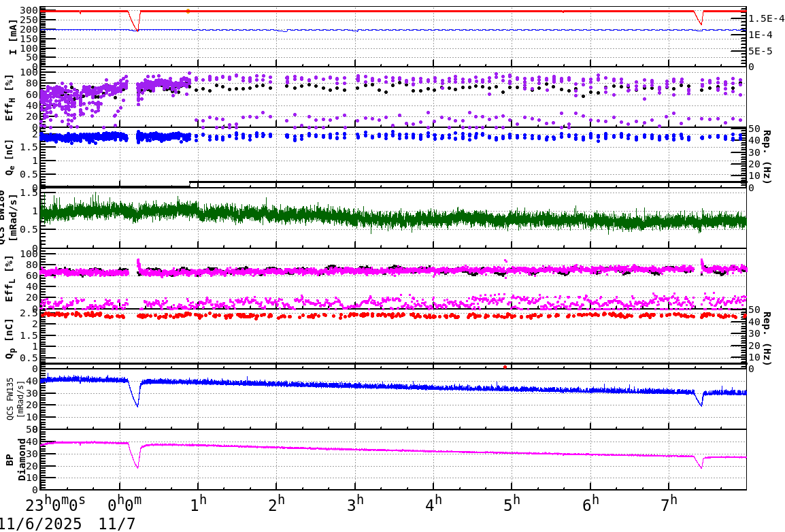
Task: Click the 2h time axis label
Action: coord(277,503)
